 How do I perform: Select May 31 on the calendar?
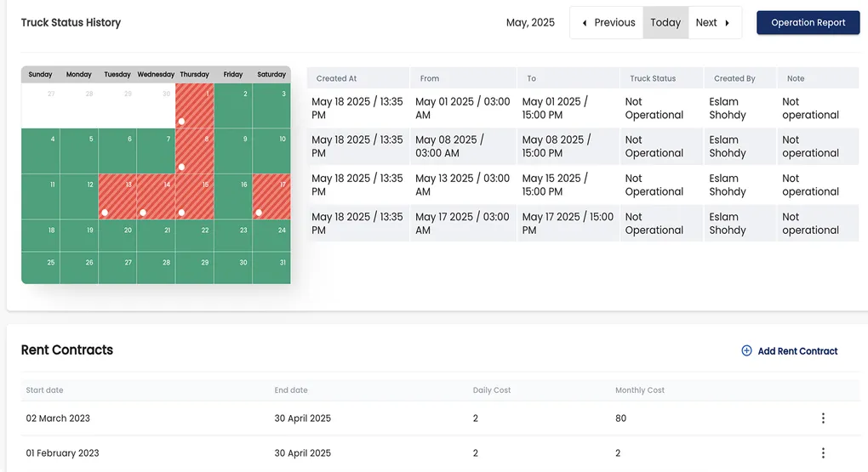271,268
